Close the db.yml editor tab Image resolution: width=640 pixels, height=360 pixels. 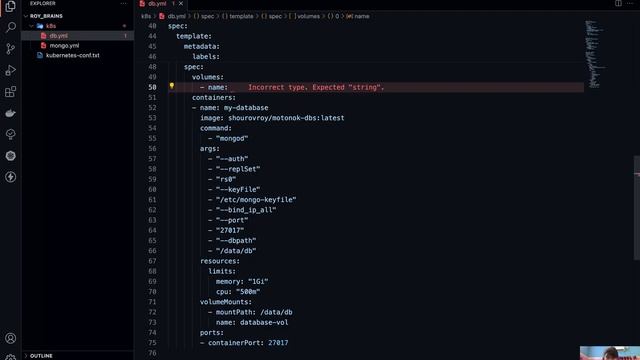181,3
